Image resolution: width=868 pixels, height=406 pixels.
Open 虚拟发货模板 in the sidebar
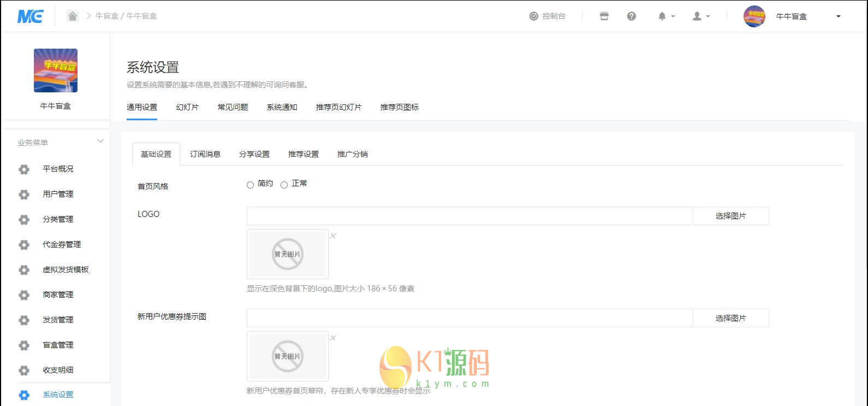coord(66,269)
